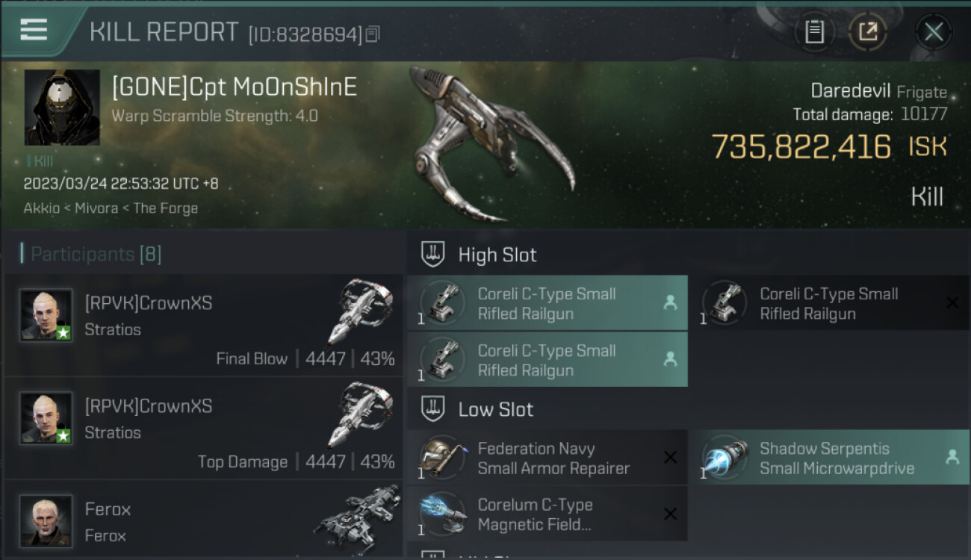
Task: Click the Ferox pilot portrait
Action: point(46,520)
